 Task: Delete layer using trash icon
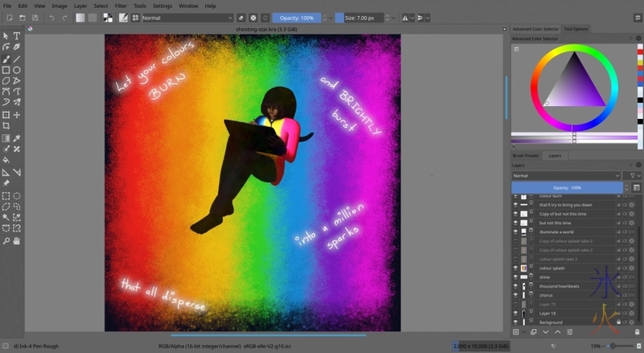637,331
